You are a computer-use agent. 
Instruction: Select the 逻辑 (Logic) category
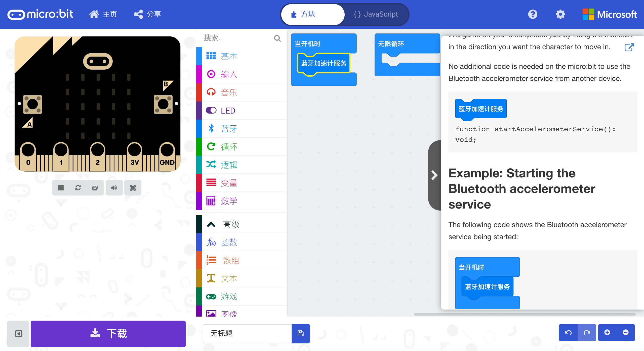coord(229,165)
